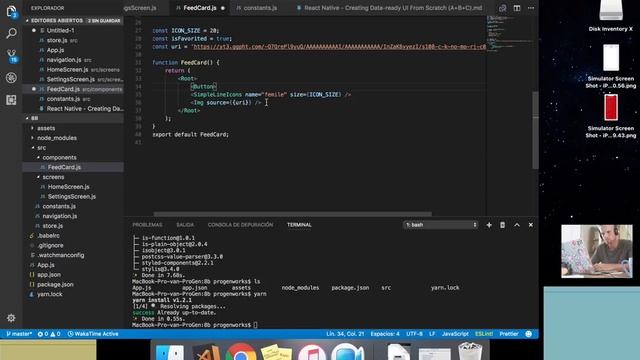
Task: Expand the assets folder
Action: tap(46, 128)
